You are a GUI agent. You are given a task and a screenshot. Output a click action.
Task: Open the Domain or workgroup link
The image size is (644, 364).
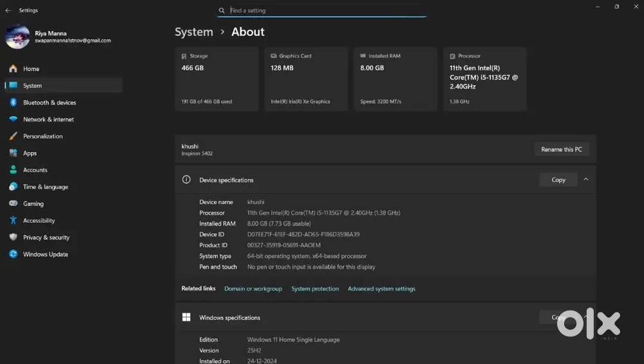click(253, 289)
